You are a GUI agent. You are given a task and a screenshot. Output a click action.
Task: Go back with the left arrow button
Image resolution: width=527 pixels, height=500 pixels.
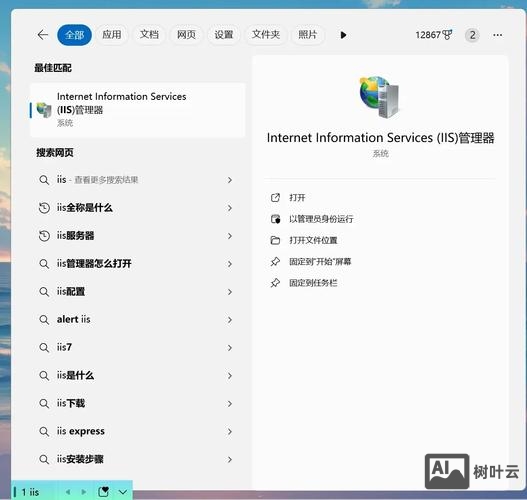pyautogui.click(x=43, y=35)
